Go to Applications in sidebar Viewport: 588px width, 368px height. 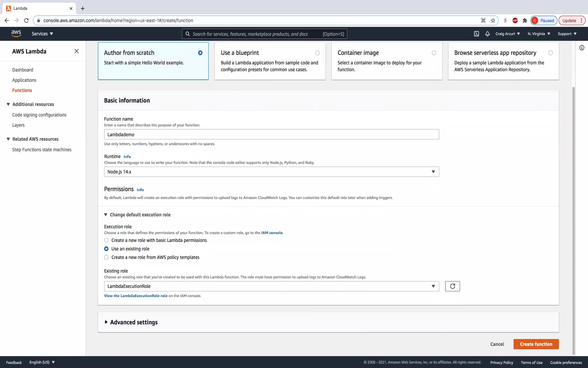coord(24,80)
